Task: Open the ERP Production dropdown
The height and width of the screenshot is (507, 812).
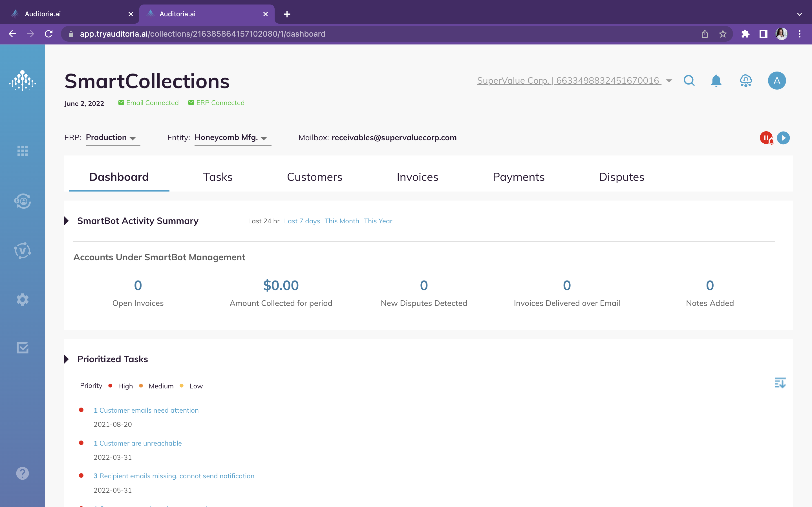Action: point(113,137)
